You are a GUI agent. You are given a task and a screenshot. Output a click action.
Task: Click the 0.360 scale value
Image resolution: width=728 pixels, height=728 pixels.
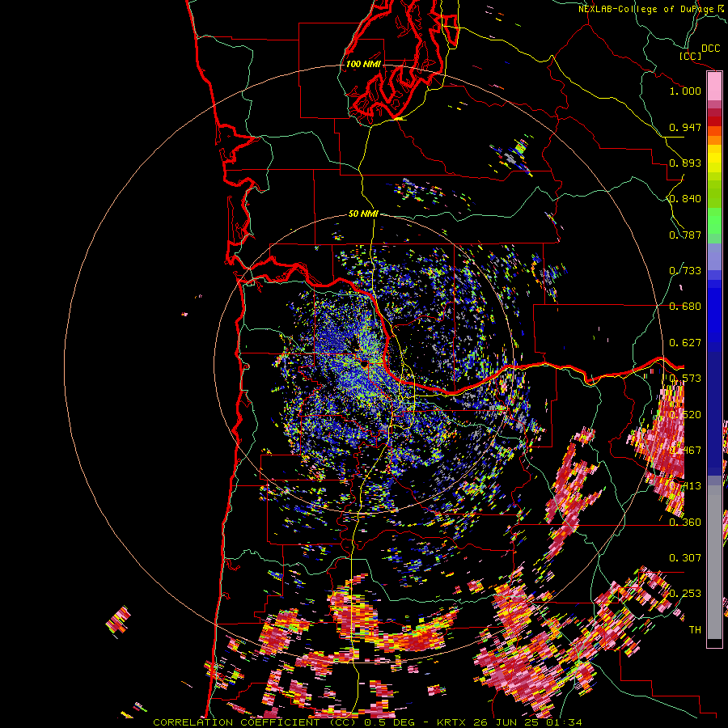(685, 523)
